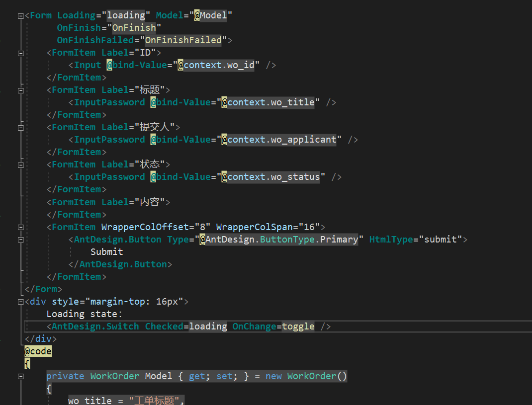Collapse the FormItem WrapperColOffset block

[x=21, y=227]
